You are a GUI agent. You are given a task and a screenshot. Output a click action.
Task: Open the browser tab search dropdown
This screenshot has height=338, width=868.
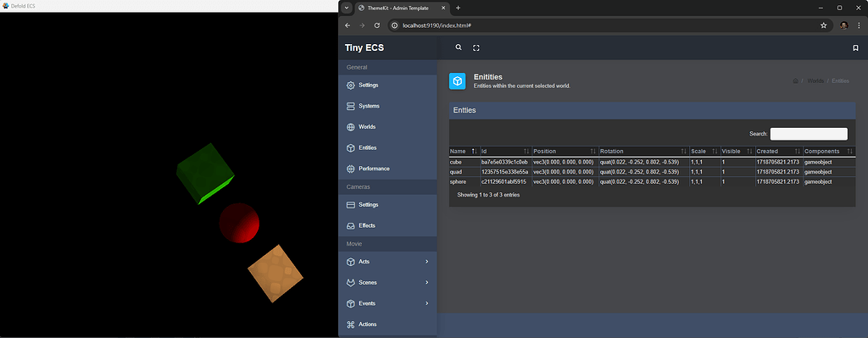pyautogui.click(x=347, y=8)
